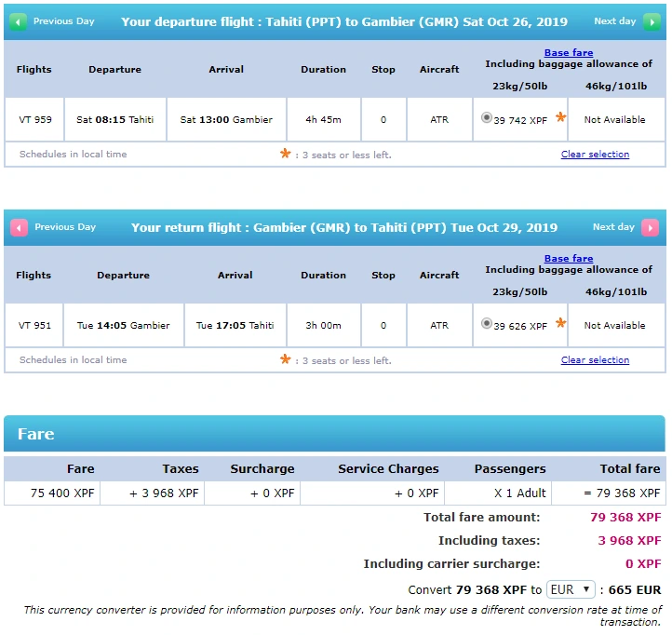This screenshot has width=672, height=635.
Task: Click duration 3h 00m cell
Action: [324, 326]
